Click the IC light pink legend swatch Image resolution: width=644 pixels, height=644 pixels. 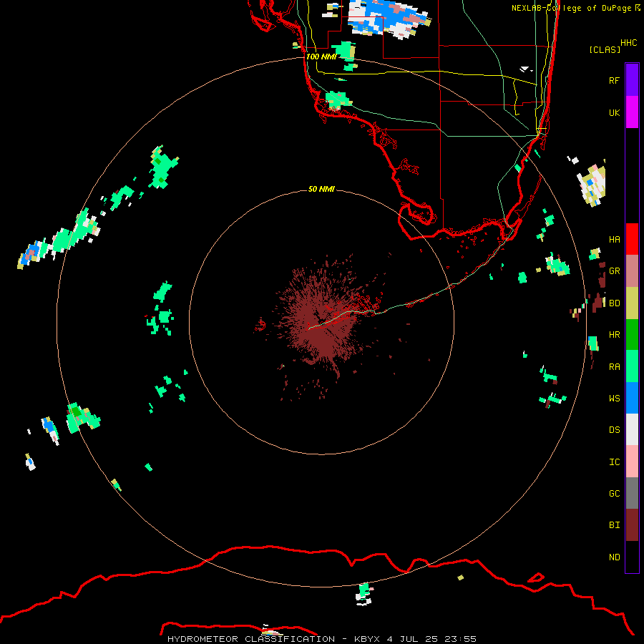[x=632, y=462]
